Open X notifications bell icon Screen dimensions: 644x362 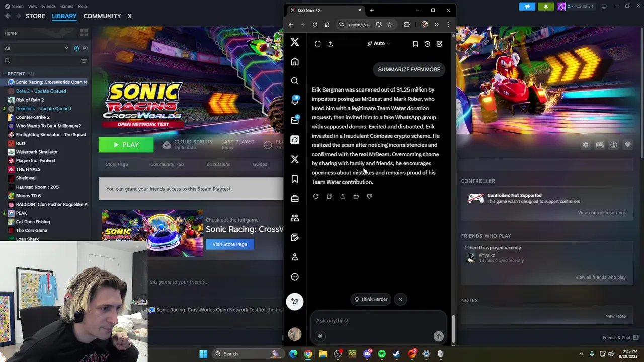pos(295,101)
